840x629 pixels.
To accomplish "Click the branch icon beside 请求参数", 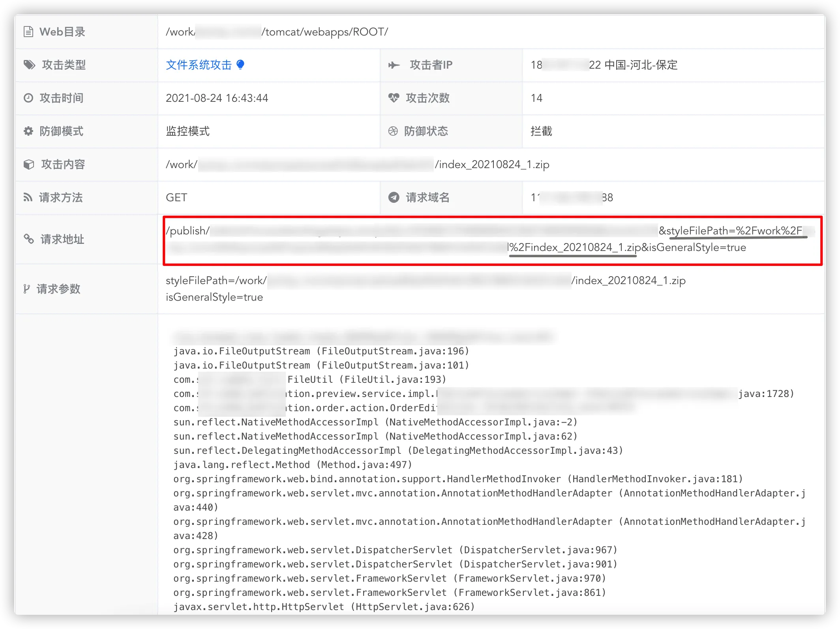I will 26,289.
